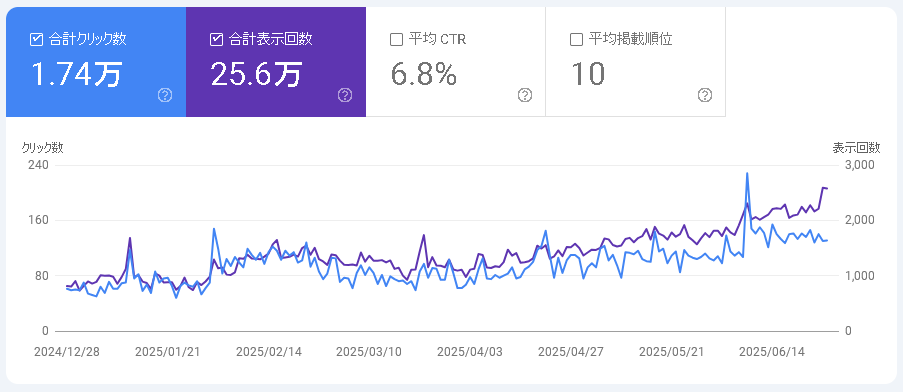
Task: Click the 2025/05/21 date label
Action: (671, 352)
